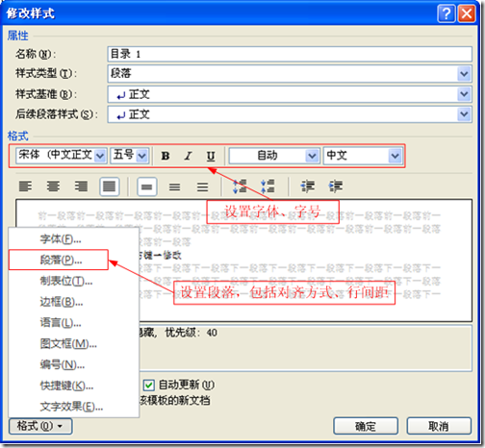Decrease paragraph spacing icon
Image resolution: width=485 pixels, height=448 pixels.
(268, 187)
